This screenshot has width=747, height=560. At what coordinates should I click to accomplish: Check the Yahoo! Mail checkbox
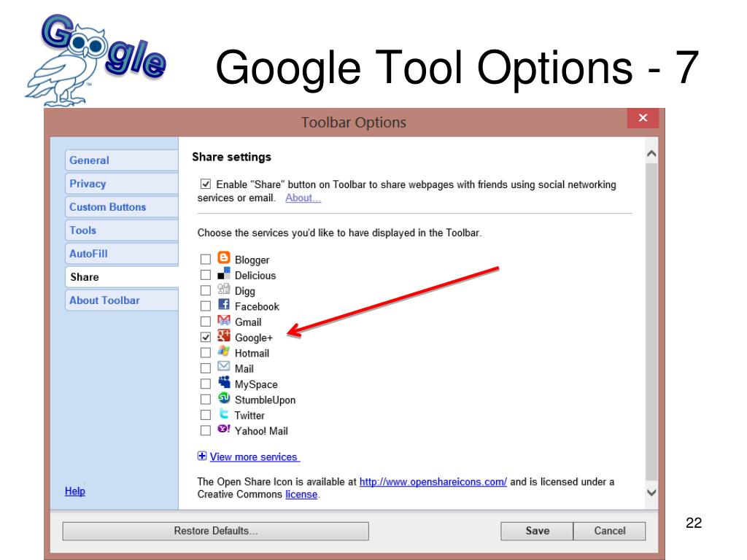[x=205, y=430]
